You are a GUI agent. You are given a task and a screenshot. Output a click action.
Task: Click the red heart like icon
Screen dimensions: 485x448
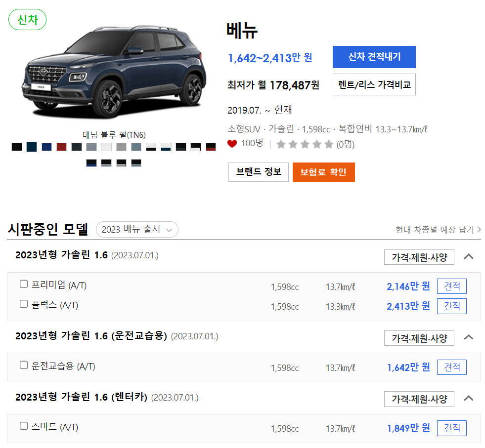coord(232,144)
